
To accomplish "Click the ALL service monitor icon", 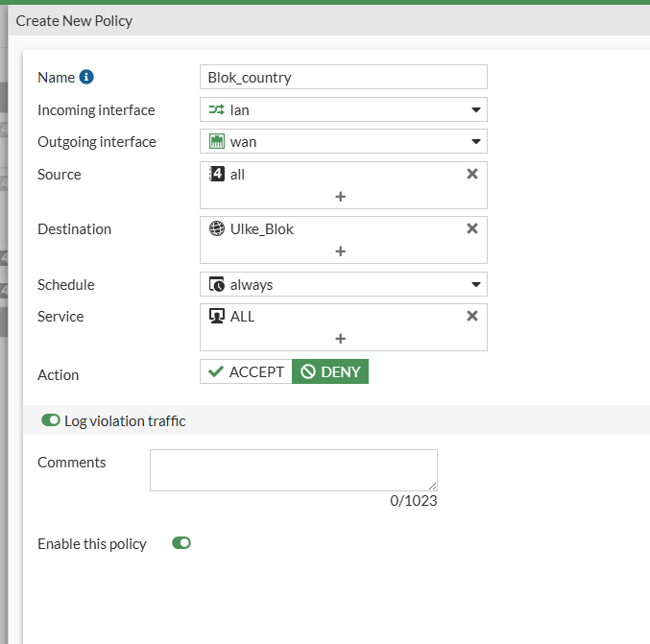I will pyautogui.click(x=217, y=316).
